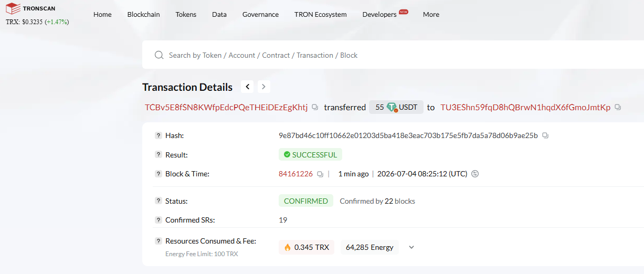Go to previous transaction arrow
Screen dimensions: 644x274
point(248,87)
